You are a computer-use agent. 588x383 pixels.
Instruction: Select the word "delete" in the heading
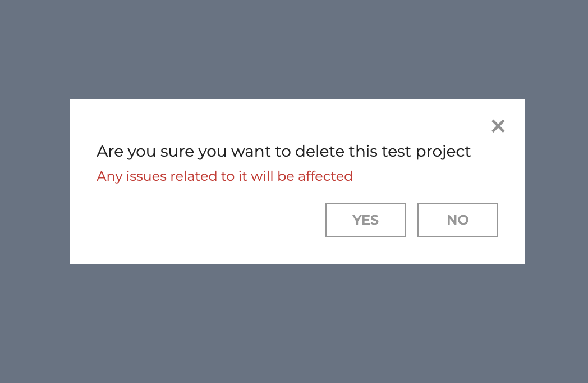coord(319,151)
